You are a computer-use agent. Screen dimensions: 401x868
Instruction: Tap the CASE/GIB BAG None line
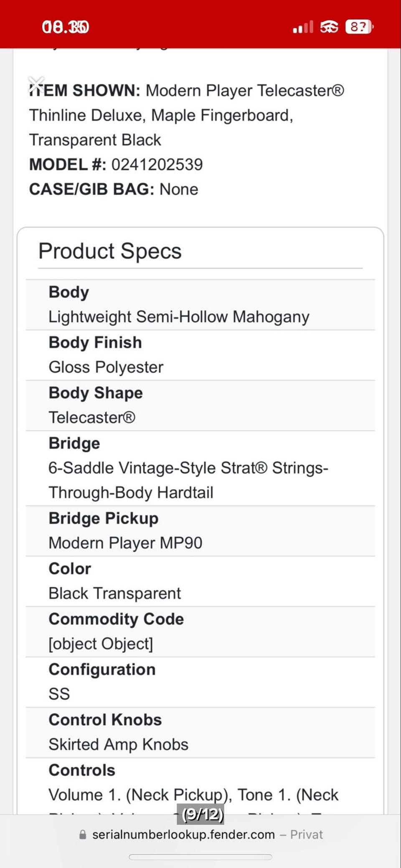click(x=114, y=189)
